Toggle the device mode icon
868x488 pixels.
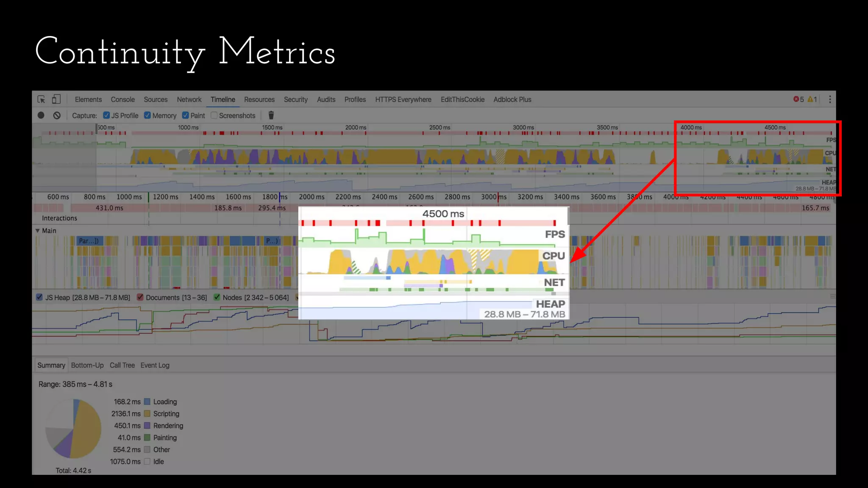tap(56, 99)
